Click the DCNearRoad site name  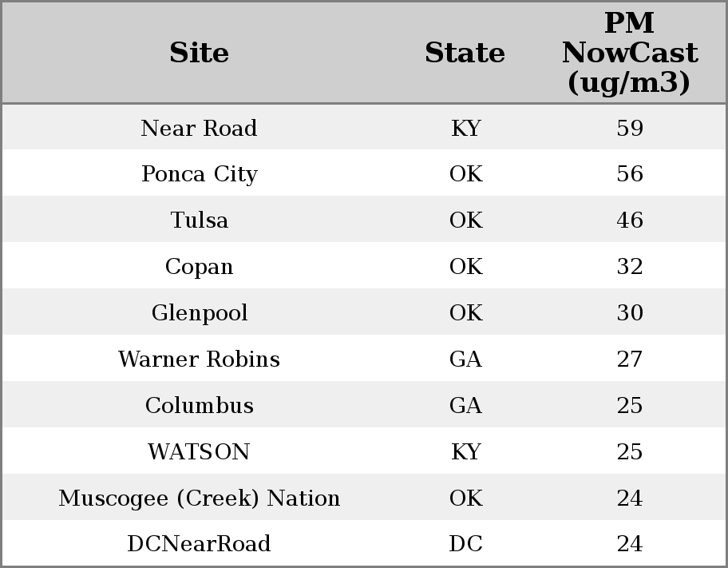point(199,544)
